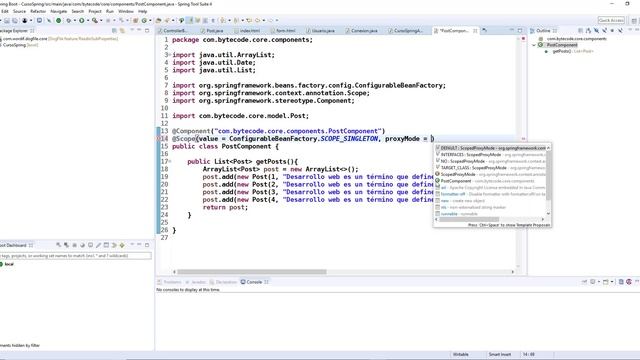Close the PostComponent editor tab

click(475, 31)
